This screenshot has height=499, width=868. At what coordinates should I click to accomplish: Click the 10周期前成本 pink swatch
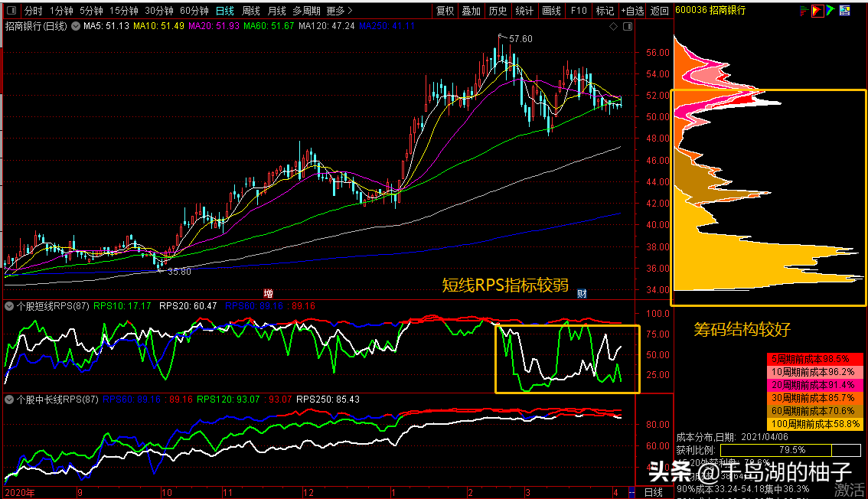(x=814, y=372)
